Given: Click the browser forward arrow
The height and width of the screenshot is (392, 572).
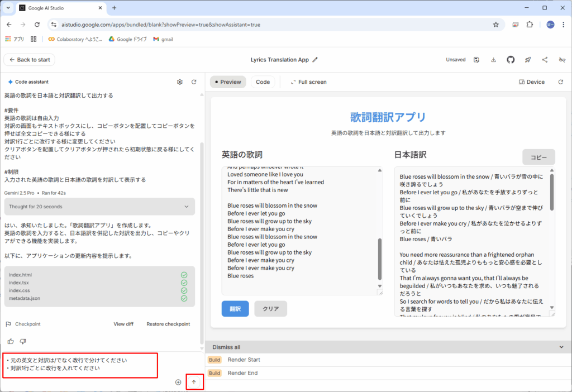Looking at the screenshot, I should [23, 25].
